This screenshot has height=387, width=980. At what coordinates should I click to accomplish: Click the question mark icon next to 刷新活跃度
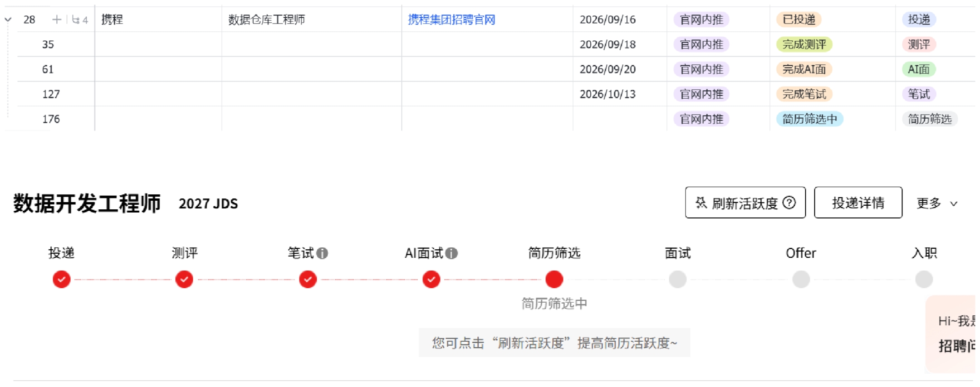tap(789, 203)
